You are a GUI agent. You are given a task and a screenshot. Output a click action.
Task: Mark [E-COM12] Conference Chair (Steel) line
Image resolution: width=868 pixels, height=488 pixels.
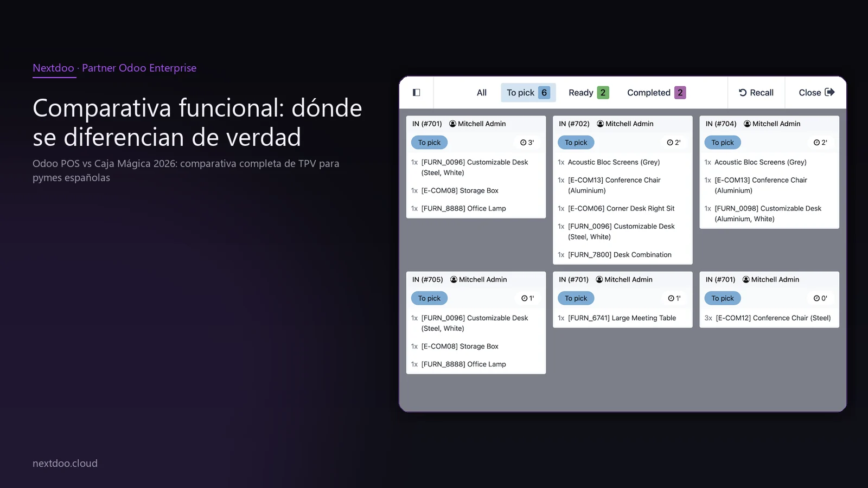(769, 318)
